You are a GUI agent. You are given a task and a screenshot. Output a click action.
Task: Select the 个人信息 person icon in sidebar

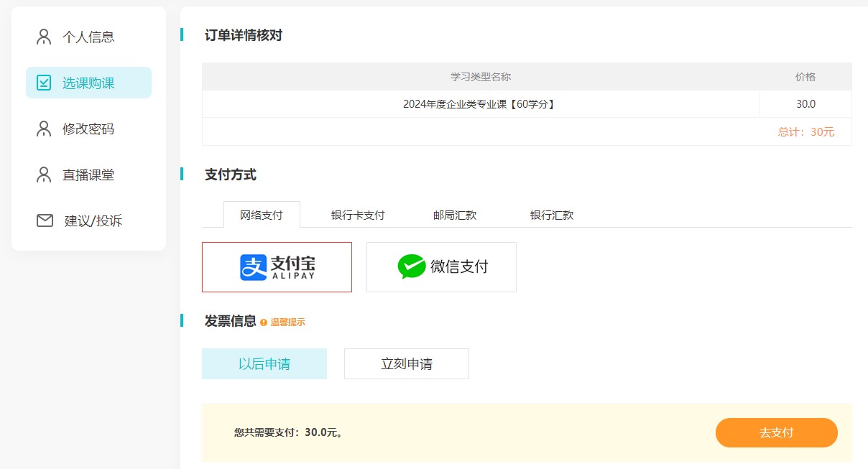[45, 36]
